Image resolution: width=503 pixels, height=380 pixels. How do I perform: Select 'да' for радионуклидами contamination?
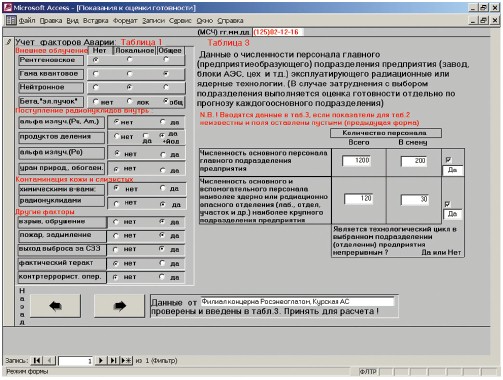(x=162, y=204)
